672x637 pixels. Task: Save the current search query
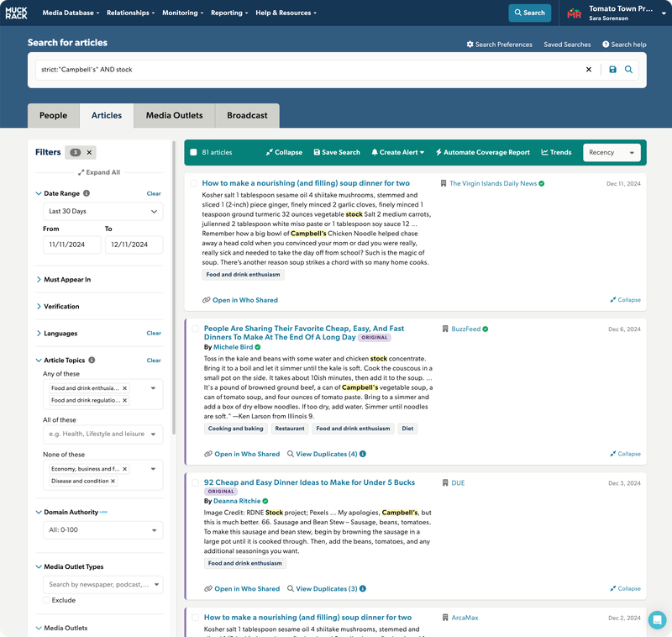point(613,70)
